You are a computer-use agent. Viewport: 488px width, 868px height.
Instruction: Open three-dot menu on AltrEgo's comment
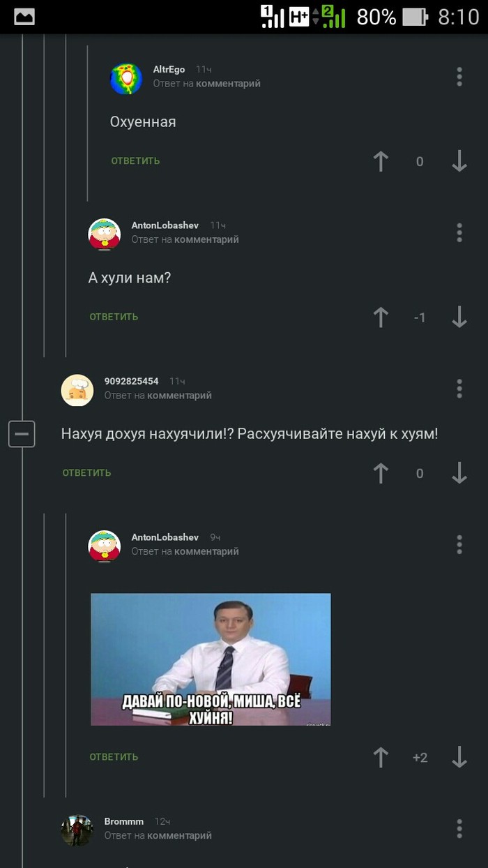tap(459, 77)
